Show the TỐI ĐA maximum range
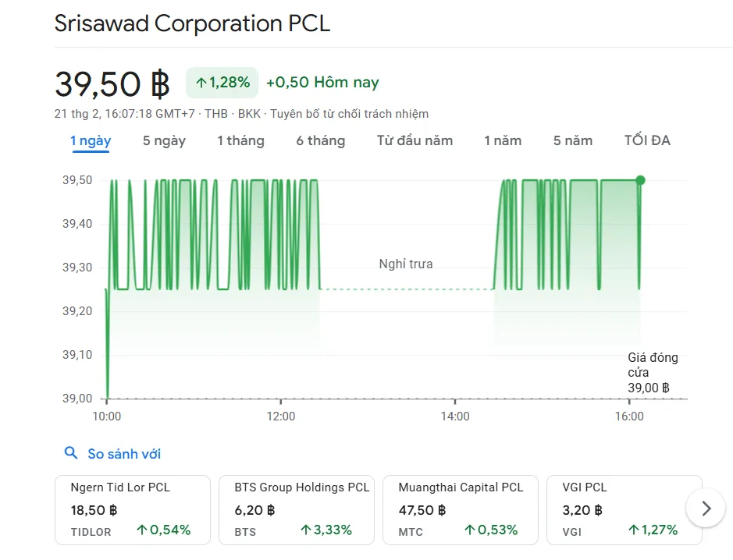The width and height of the screenshot is (733, 560). pos(647,141)
